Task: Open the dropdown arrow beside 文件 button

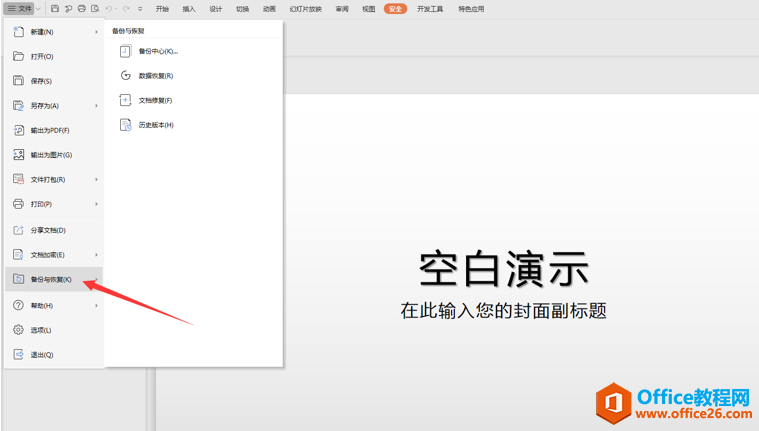Action: point(39,9)
